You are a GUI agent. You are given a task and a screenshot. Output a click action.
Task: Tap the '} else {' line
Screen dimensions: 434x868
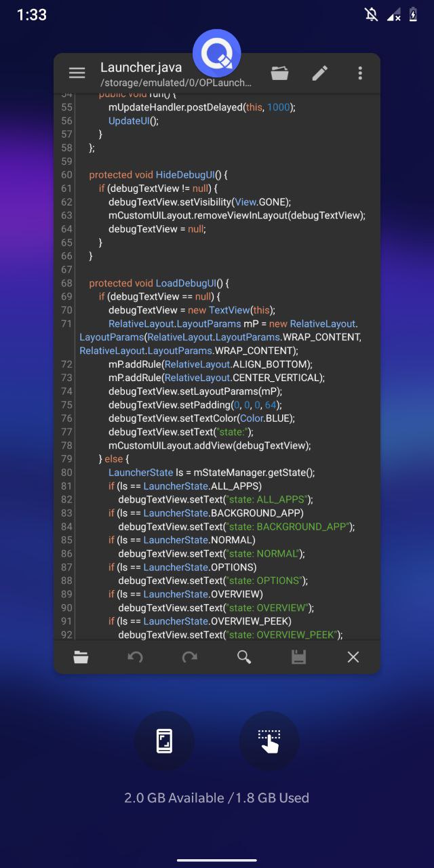click(114, 459)
